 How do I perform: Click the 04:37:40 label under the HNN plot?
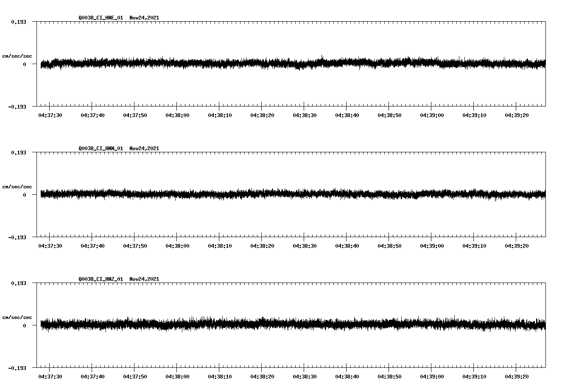pos(92,246)
